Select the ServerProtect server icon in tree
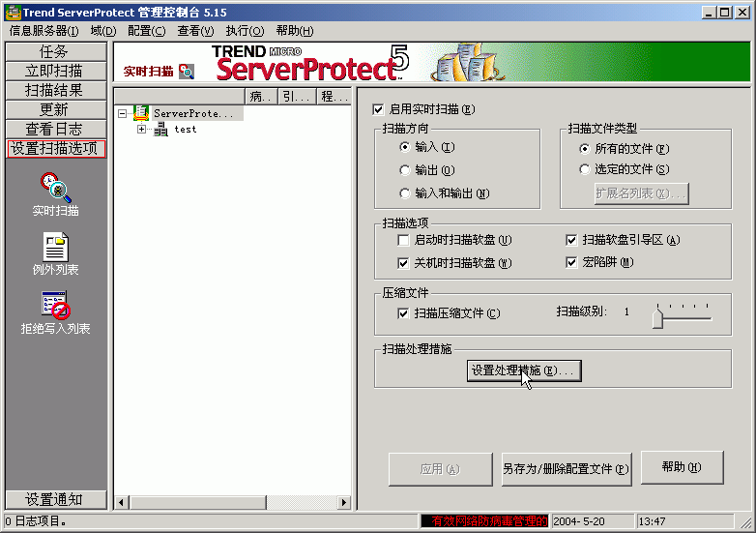This screenshot has height=533, width=756. pyautogui.click(x=141, y=113)
